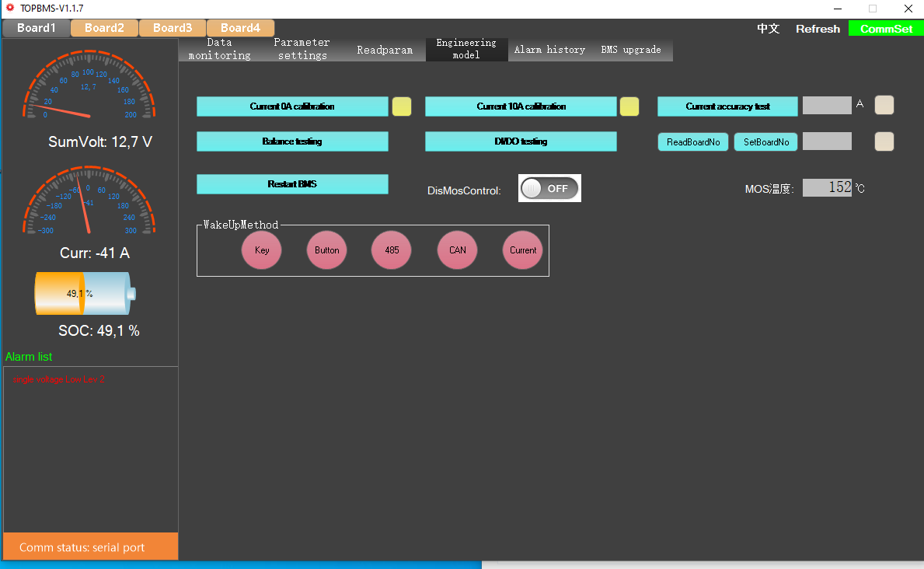Click the ReadBoardNo button
The height and width of the screenshot is (569, 924).
point(693,142)
